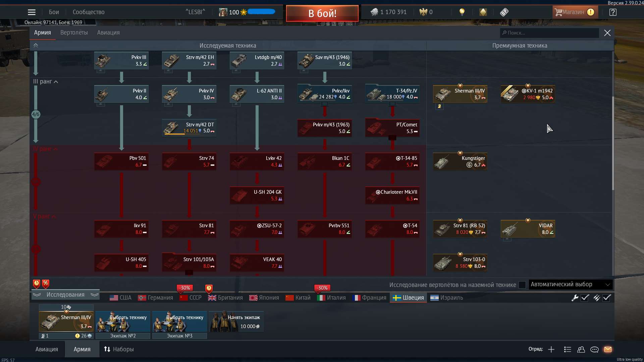644x362 pixels.
Task: Hire crew for 10 000 lions
Action: pyautogui.click(x=236, y=321)
